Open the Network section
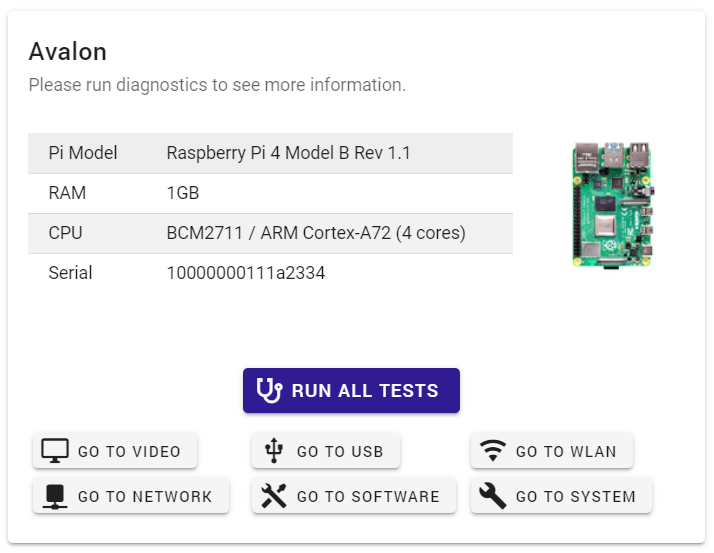The image size is (714, 553). pos(131,496)
